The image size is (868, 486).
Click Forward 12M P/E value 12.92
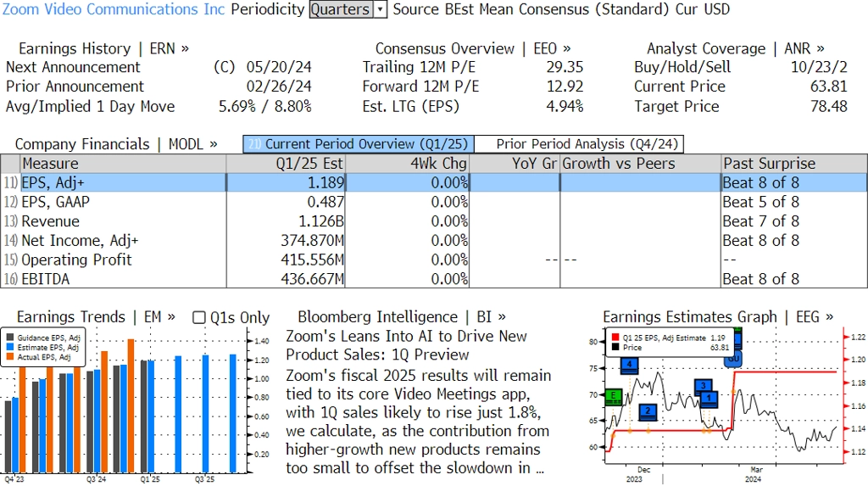tap(565, 87)
